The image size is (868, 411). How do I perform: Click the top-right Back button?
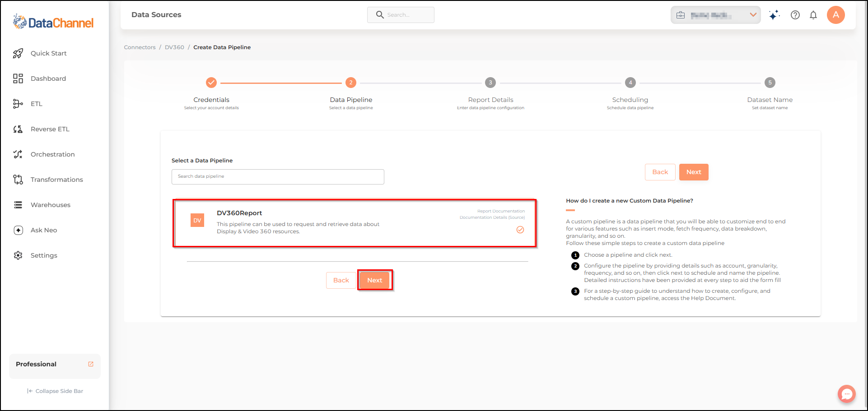[660, 172]
